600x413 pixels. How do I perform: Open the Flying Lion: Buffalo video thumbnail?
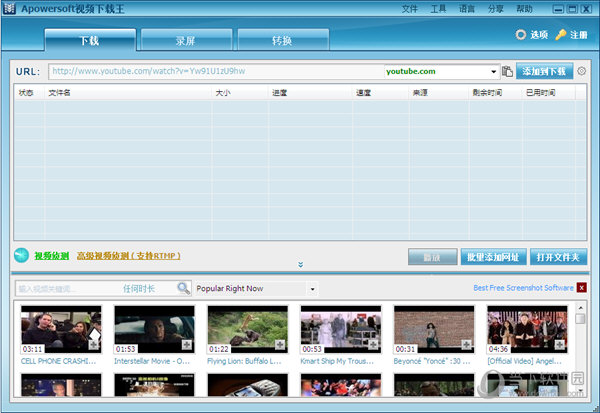[x=247, y=329]
